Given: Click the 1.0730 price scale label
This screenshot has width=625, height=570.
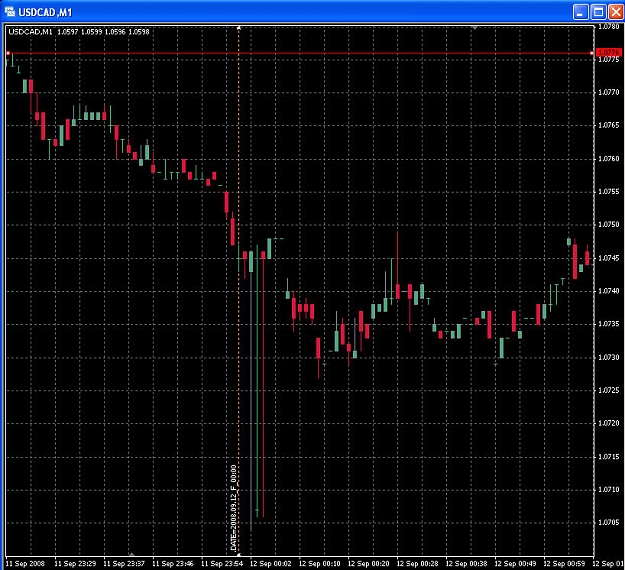Looking at the screenshot, I should click(609, 357).
